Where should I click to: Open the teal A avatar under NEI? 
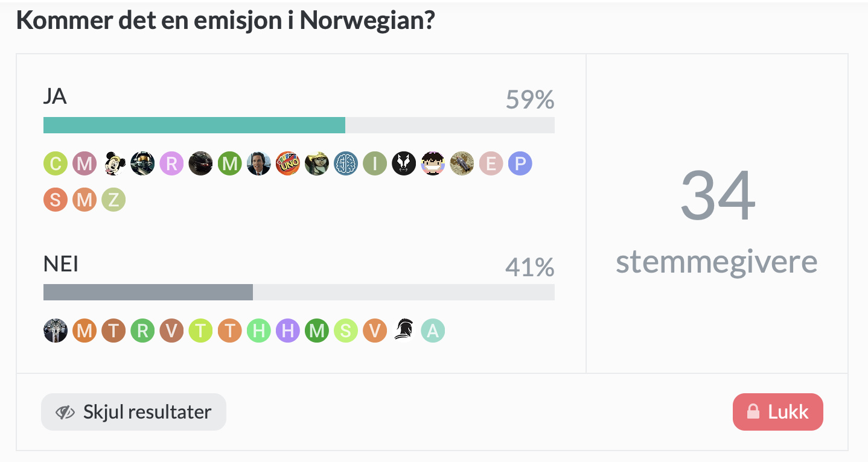point(433,331)
